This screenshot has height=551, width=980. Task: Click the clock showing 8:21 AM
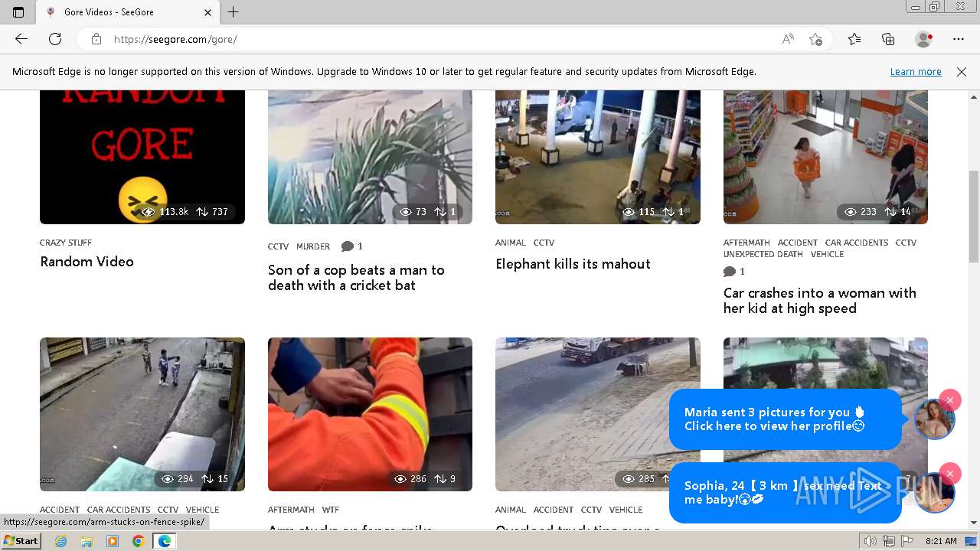[x=941, y=541]
